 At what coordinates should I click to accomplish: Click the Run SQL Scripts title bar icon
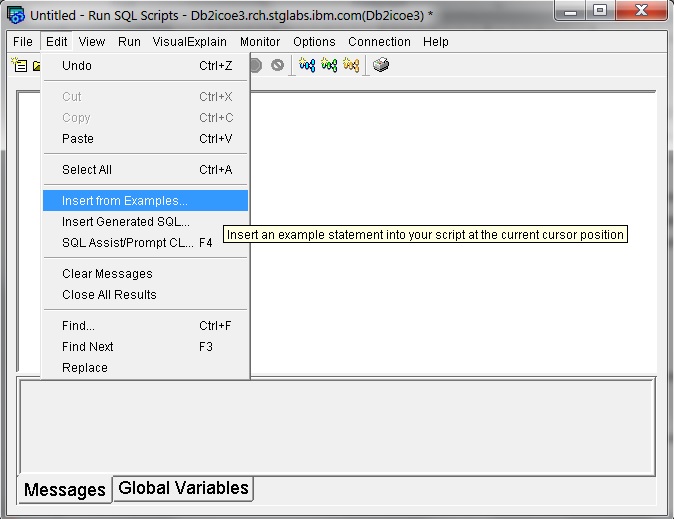16,15
